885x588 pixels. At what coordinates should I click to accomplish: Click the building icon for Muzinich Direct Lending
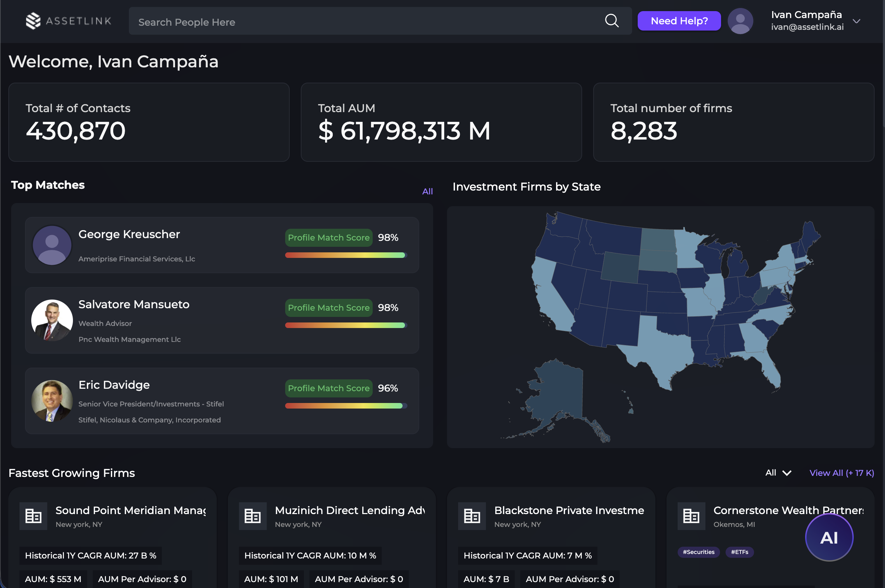click(253, 515)
